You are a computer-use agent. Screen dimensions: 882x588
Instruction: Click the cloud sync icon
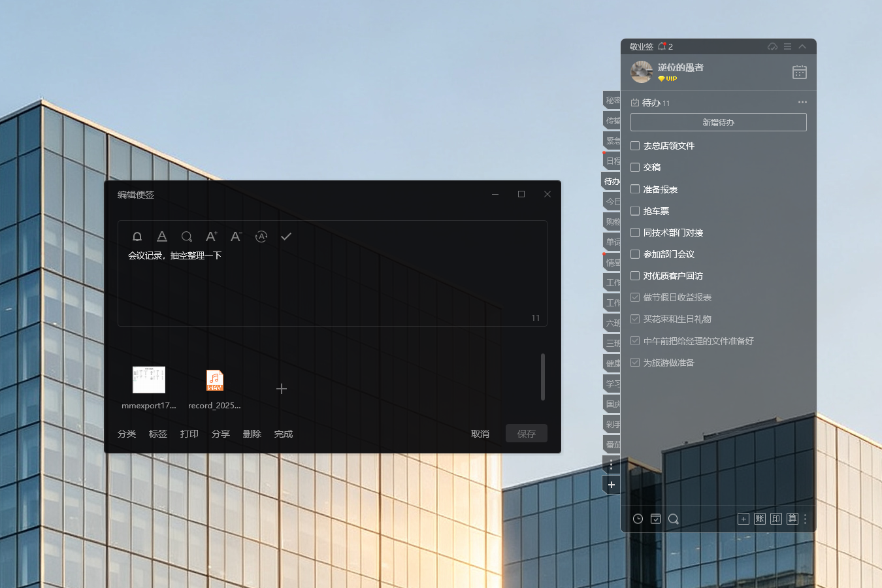pyautogui.click(x=772, y=46)
